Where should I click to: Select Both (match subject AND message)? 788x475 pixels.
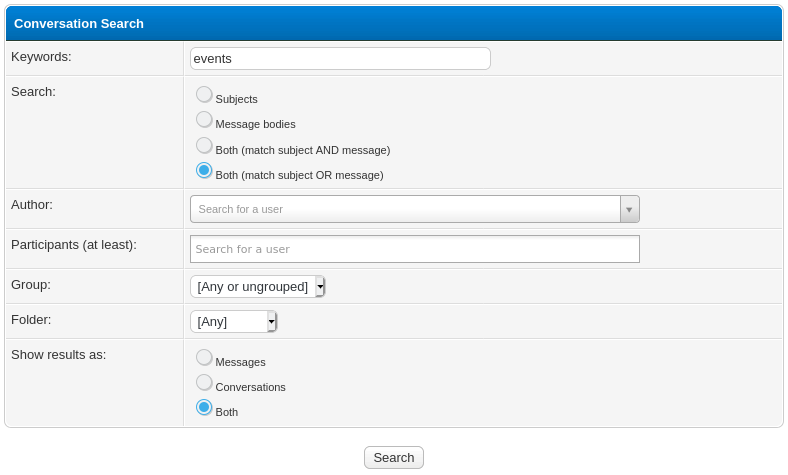[204, 146]
